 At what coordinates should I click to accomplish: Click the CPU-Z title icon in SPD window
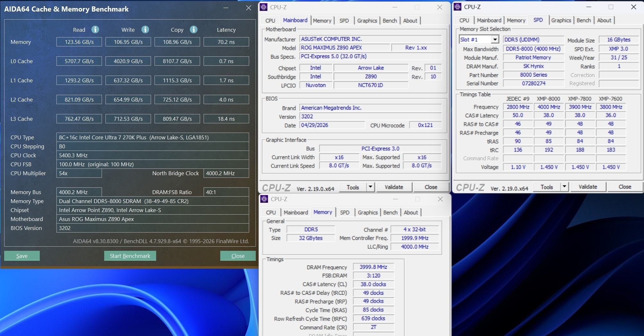coord(457,7)
